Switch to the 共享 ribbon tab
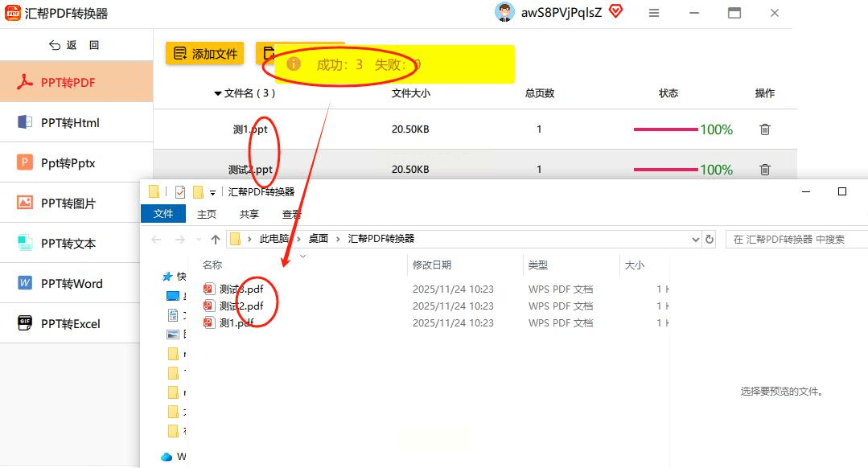This screenshot has height=468, width=868. coord(249,214)
